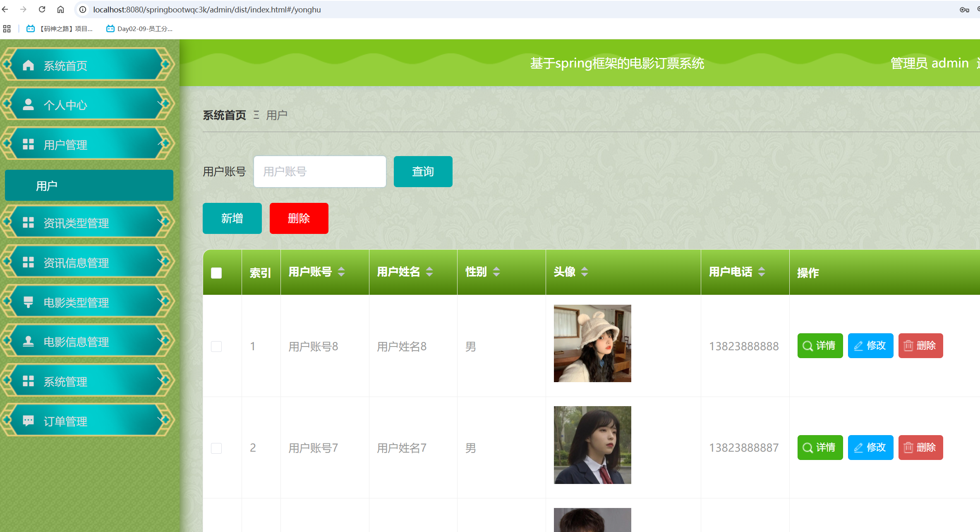Open the 资讯类型管理 sidebar menu
The height and width of the screenshot is (532, 980).
[x=87, y=222]
